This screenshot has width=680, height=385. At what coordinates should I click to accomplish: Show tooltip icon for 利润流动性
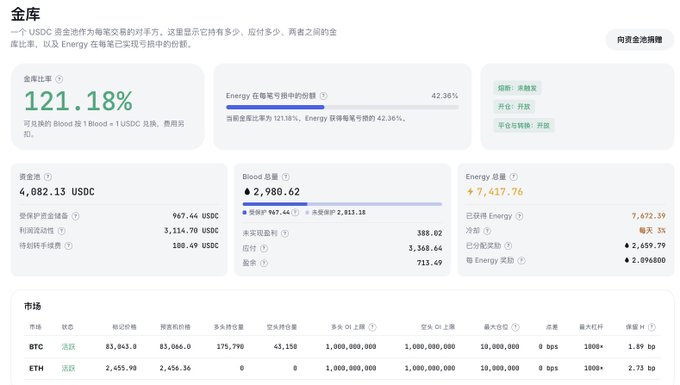coord(62,230)
